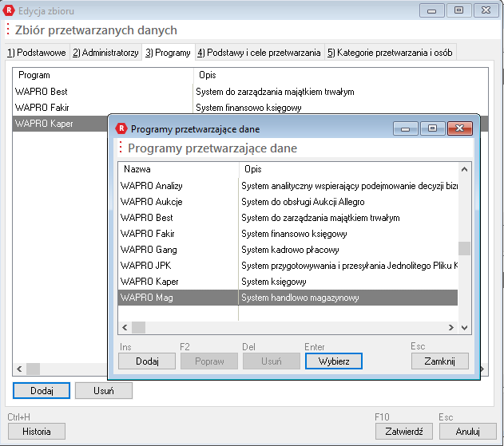Viewport: 504px width, 446px height.
Task: Select WAPRO JPK row
Action: pyautogui.click(x=288, y=266)
